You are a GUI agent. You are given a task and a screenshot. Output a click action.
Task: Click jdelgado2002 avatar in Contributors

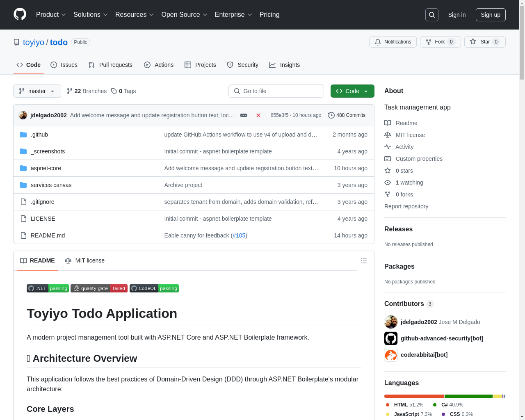click(x=391, y=322)
